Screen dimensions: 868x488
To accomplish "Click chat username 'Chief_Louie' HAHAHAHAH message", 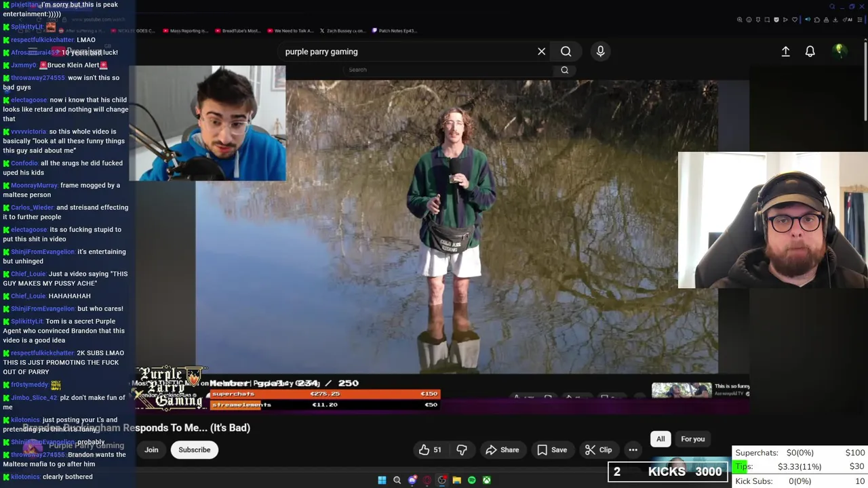I will tap(28, 296).
